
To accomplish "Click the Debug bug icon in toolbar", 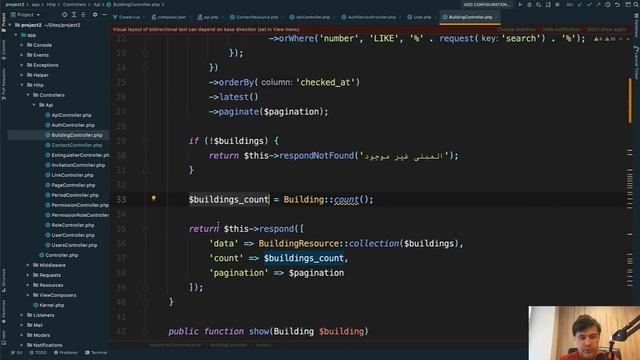I will tap(529, 4).
